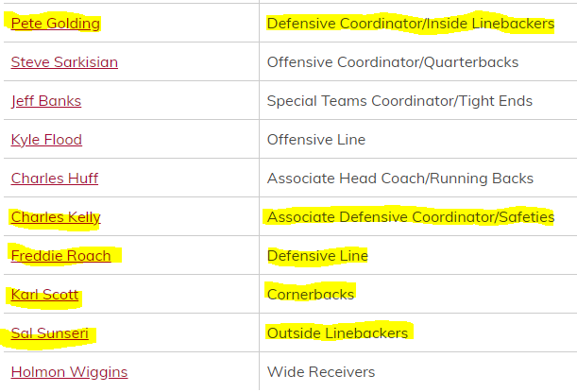This screenshot has height=392, width=577.
Task: Open the Freddie Roach link
Action: pyautogui.click(x=60, y=256)
